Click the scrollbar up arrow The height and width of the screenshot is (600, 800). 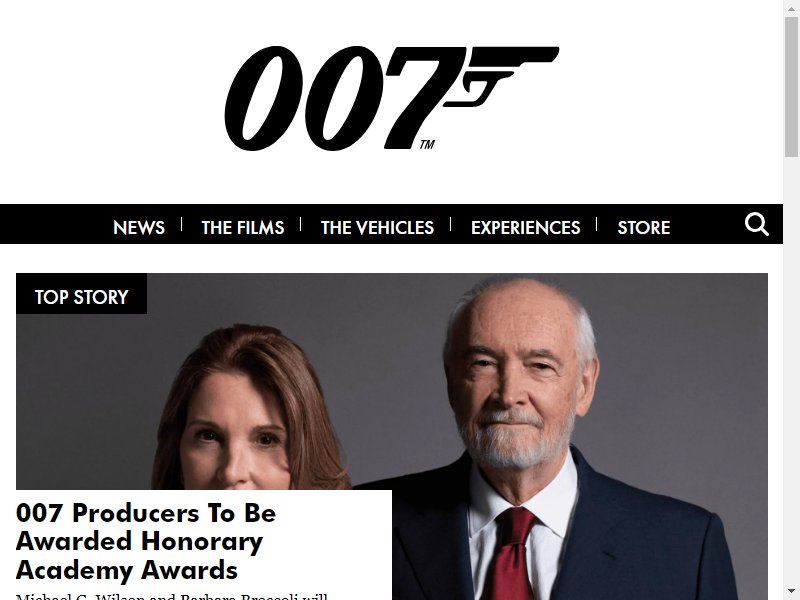click(791, 8)
